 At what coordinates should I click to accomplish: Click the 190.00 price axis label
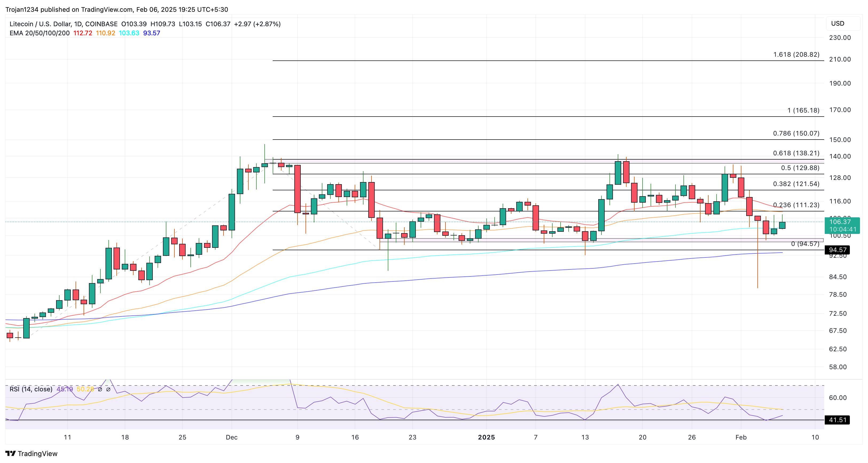[840, 83]
